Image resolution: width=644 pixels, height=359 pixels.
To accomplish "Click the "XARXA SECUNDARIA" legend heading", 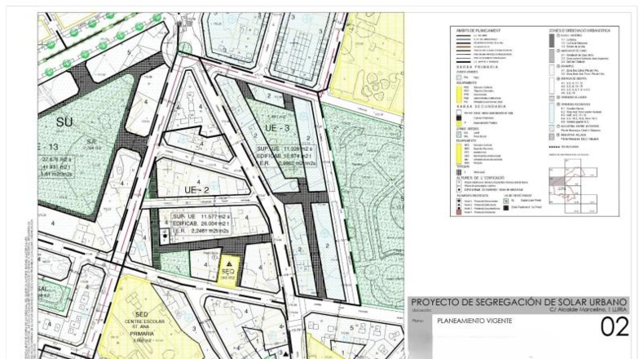I will pyautogui.click(x=480, y=107).
